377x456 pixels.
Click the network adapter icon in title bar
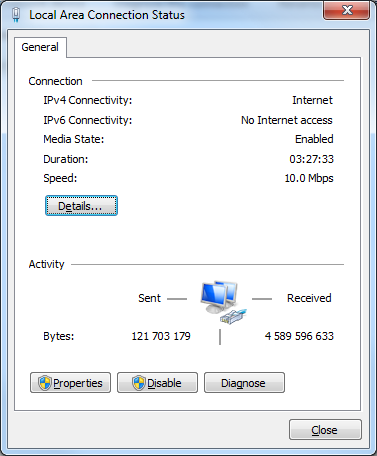(16, 15)
